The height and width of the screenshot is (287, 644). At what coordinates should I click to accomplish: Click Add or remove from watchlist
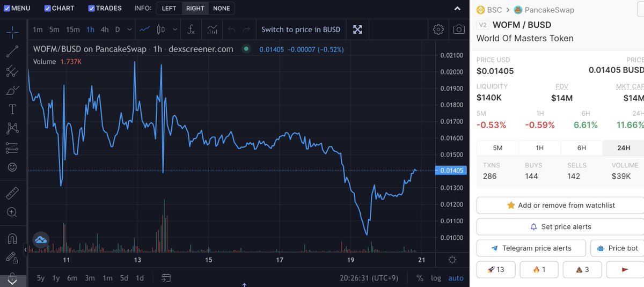coord(560,205)
